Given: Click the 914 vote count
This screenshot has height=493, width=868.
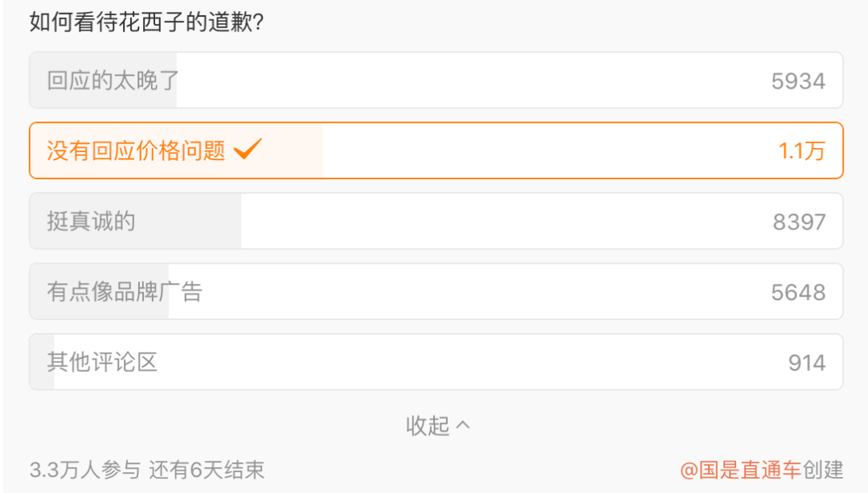Looking at the screenshot, I should point(806,363).
